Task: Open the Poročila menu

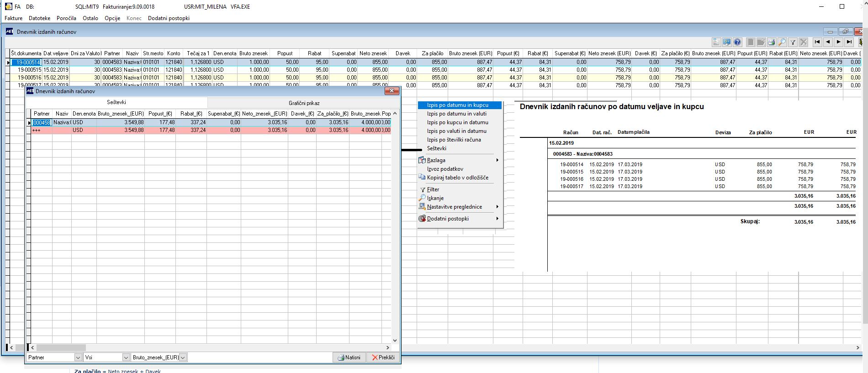Action: pyautogui.click(x=66, y=18)
